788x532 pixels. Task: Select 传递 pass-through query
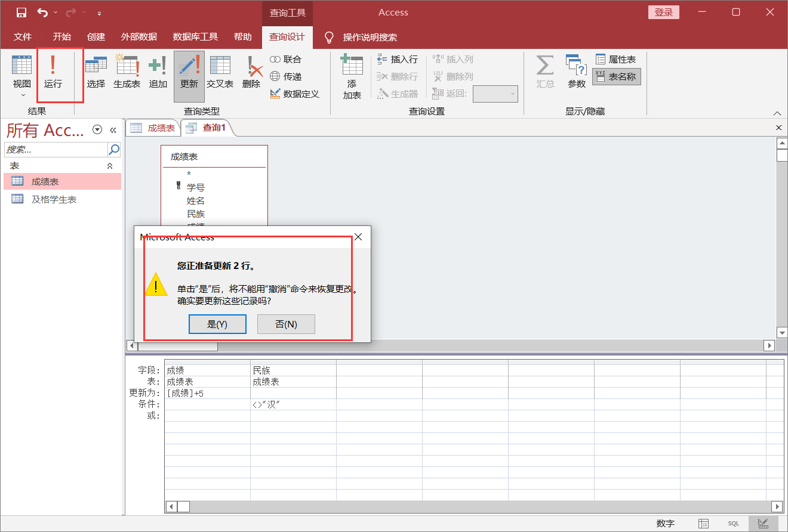[286, 76]
